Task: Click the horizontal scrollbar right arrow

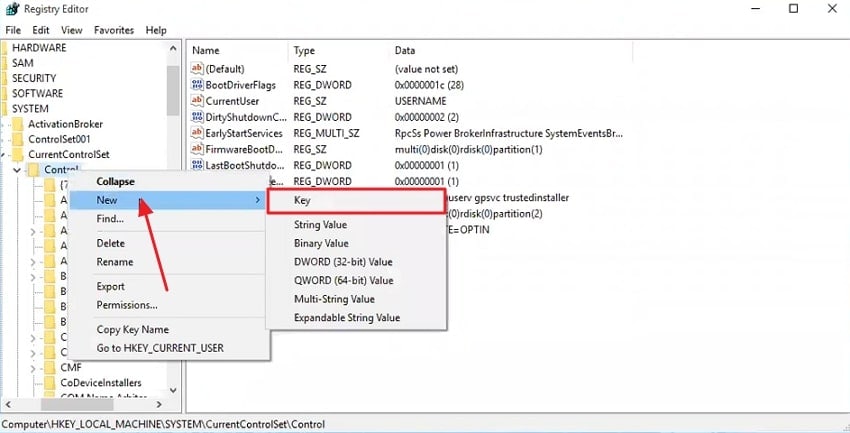Action: [159, 404]
